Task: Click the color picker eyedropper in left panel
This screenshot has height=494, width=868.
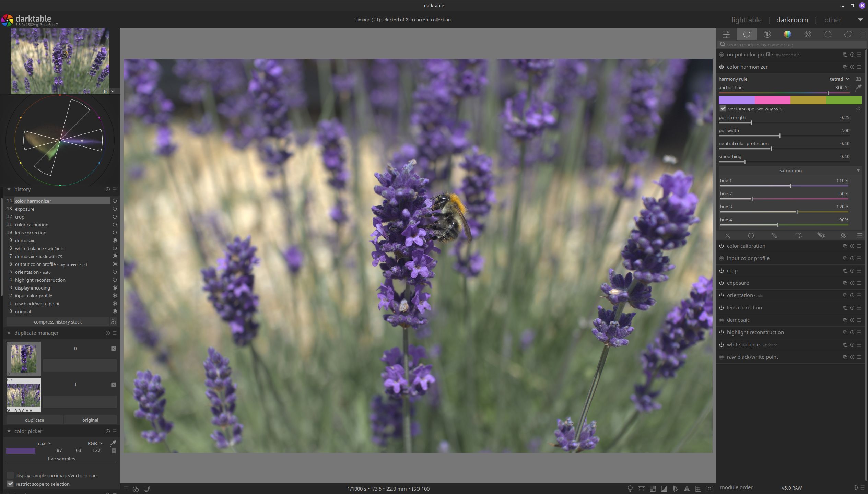Action: coord(113,443)
